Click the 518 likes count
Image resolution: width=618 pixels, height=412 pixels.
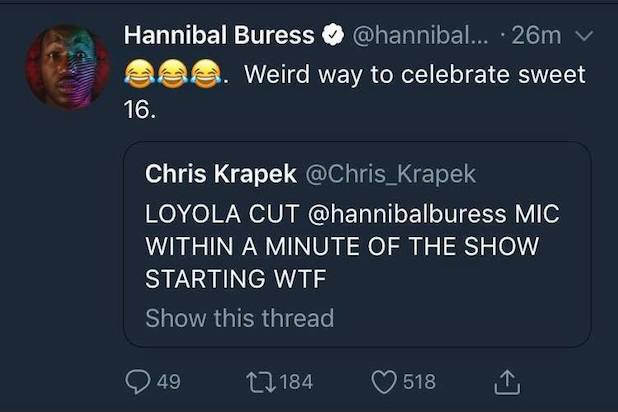pyautogui.click(x=418, y=381)
